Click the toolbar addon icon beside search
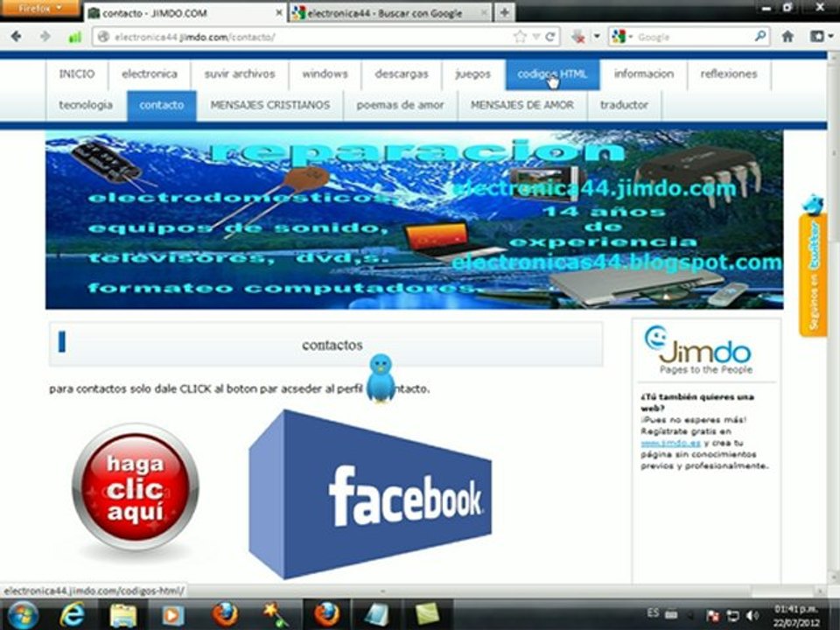Viewport: 840px width, 630px height. (578, 37)
